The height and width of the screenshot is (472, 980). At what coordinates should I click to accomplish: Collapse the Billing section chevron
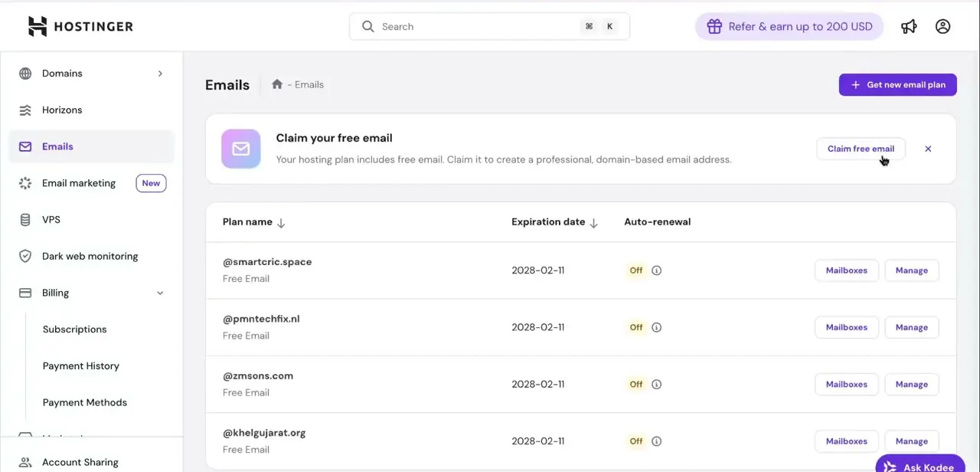[160, 293]
